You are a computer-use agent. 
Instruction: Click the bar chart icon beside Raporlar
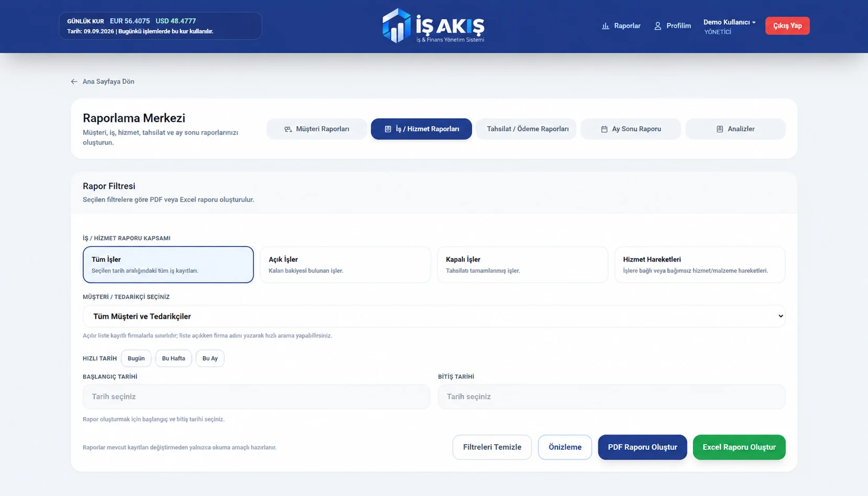click(605, 26)
